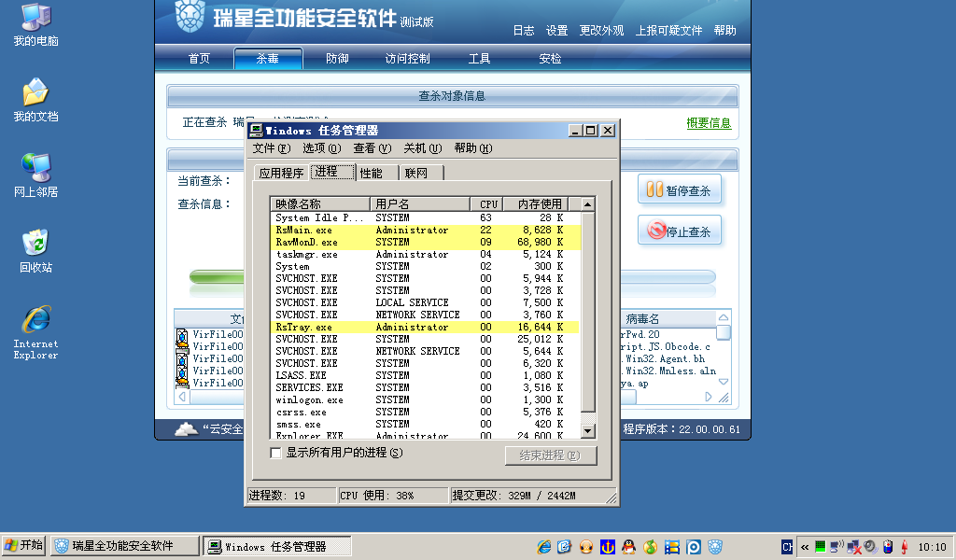
Task: Click the red umbrella tray icon
Action: click(x=905, y=547)
